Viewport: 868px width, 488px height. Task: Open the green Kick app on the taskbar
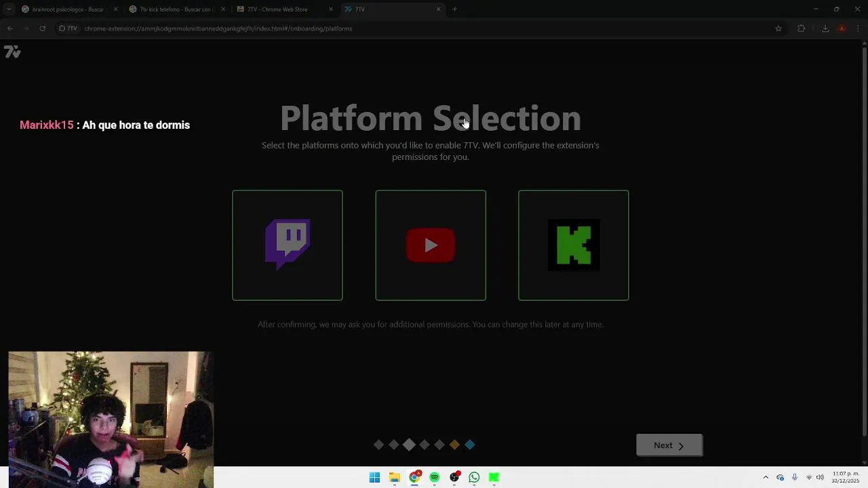(x=494, y=478)
